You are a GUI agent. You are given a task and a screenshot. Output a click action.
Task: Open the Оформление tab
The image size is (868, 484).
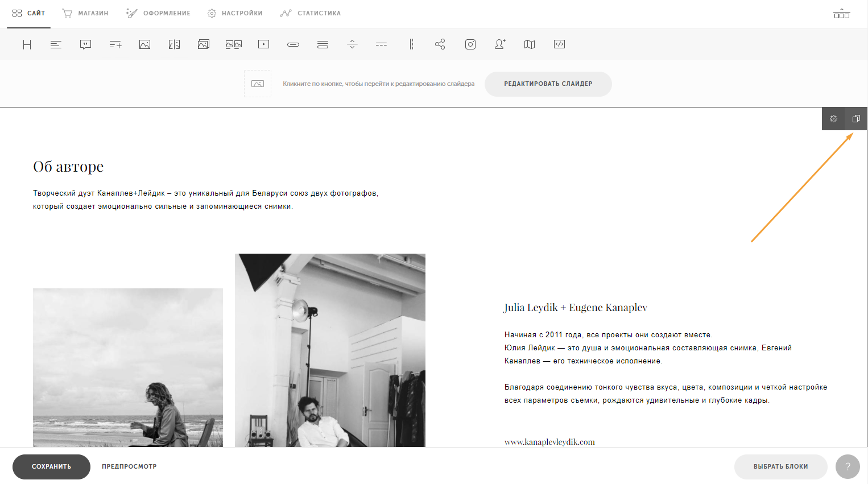pyautogui.click(x=158, y=13)
